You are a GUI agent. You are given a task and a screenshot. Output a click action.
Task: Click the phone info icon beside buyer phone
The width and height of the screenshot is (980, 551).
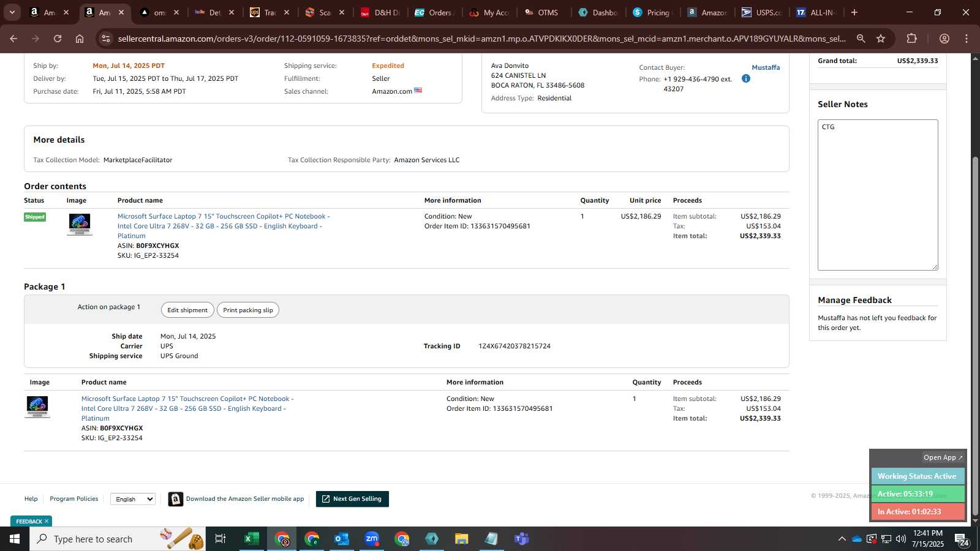click(x=745, y=78)
